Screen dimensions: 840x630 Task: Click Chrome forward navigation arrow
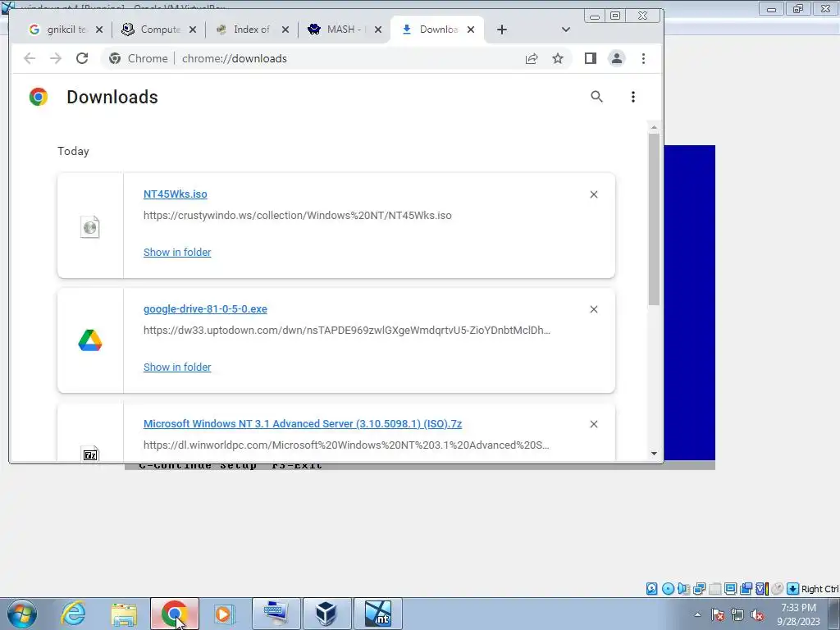click(56, 58)
